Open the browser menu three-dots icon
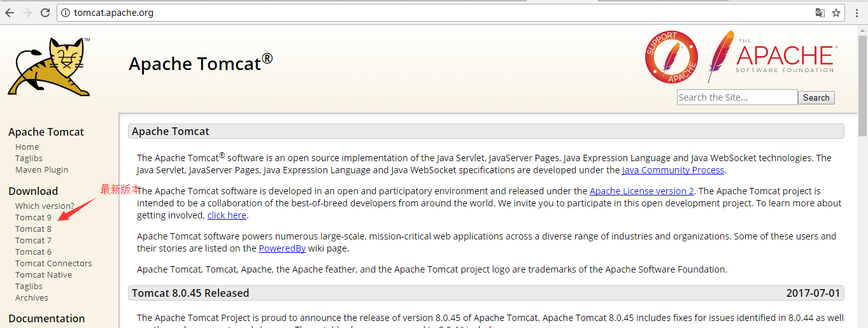This screenshot has width=868, height=328. tap(857, 13)
